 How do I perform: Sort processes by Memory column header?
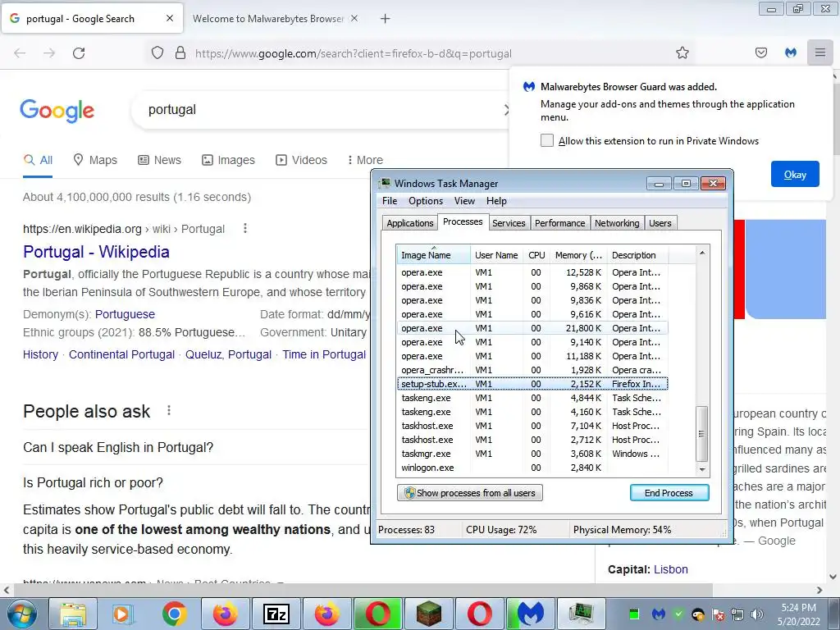(x=578, y=255)
